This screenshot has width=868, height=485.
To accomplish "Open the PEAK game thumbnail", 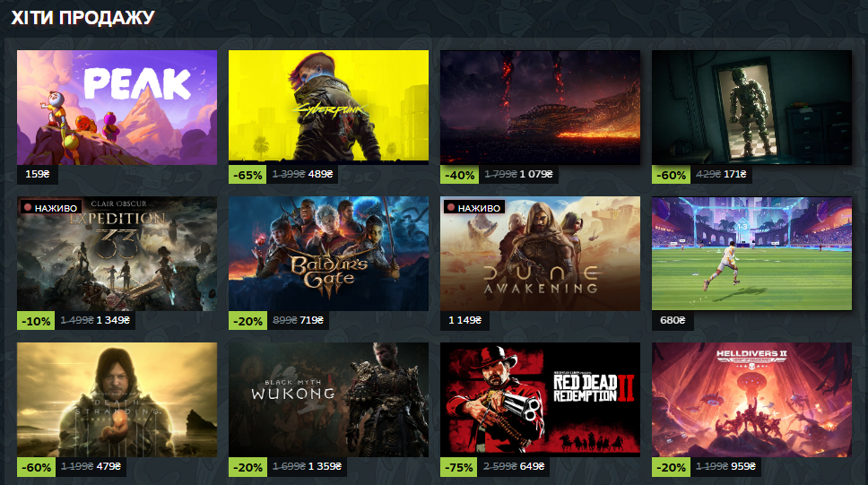I will pos(117,108).
